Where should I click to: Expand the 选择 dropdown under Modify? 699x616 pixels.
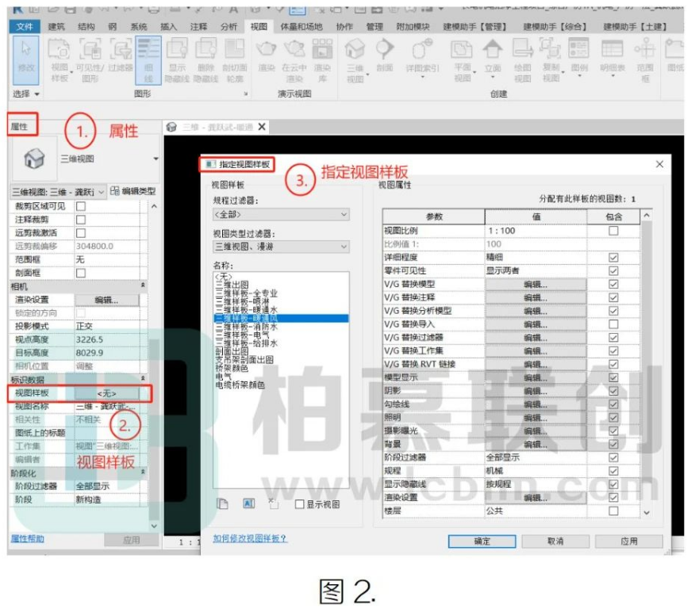(x=26, y=94)
